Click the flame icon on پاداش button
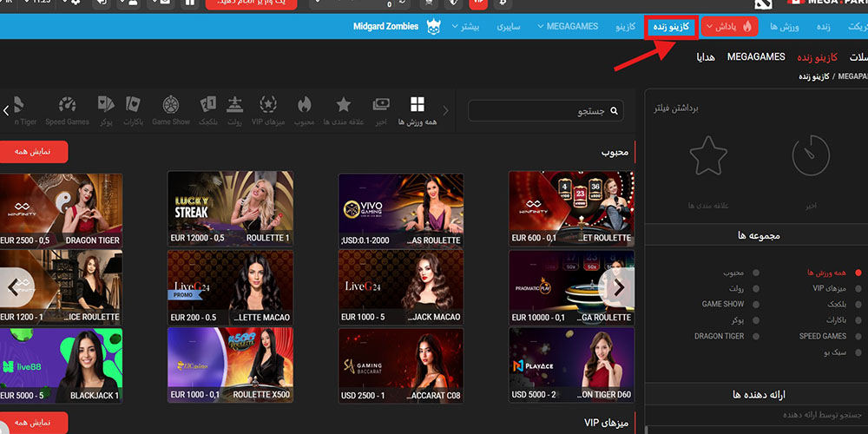Image resolution: width=868 pixels, height=434 pixels. coord(747,27)
